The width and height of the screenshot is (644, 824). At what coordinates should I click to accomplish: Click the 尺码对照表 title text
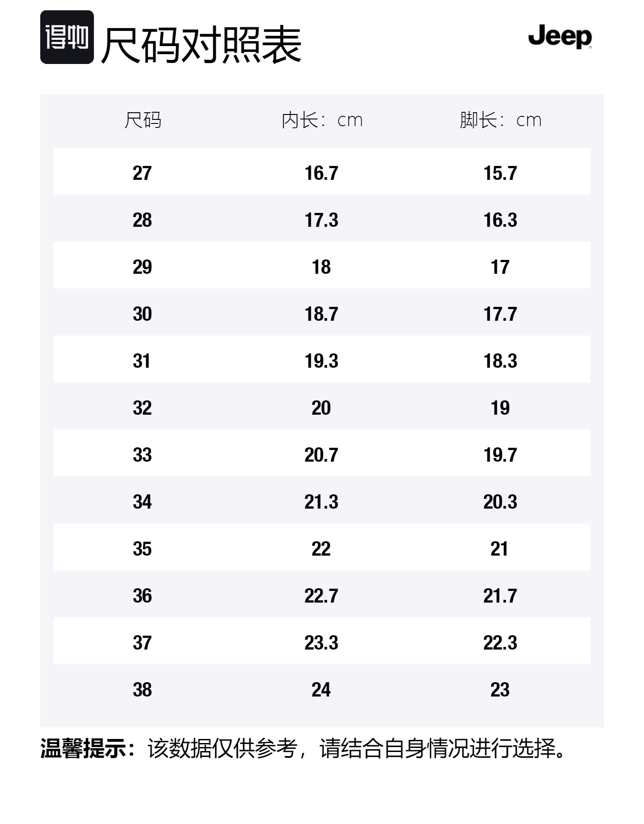point(201,45)
